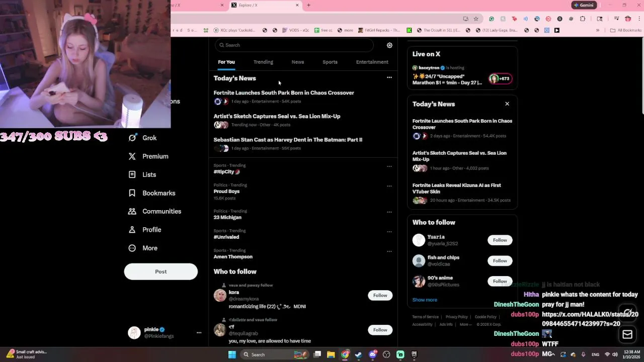
Task: Open Fortnite Leaks Kizuna AI story
Action: pyautogui.click(x=457, y=189)
